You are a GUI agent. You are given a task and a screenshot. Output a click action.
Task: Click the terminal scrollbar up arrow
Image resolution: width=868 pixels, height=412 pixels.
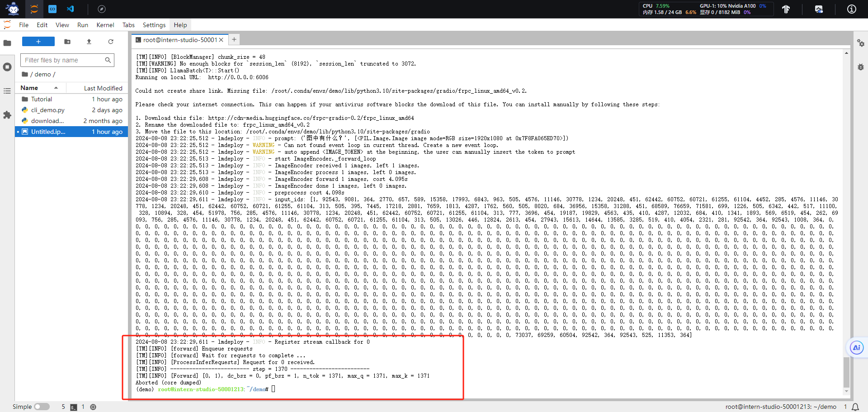click(x=846, y=53)
